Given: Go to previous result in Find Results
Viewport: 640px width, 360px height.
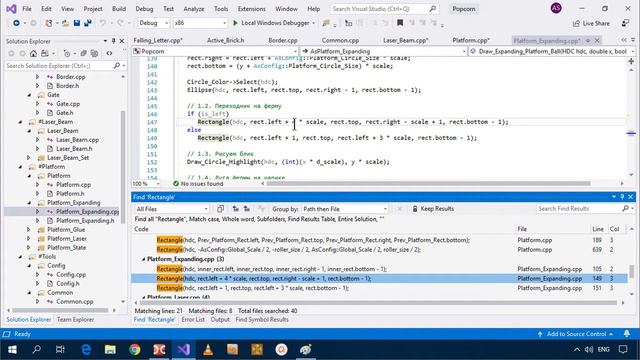Looking at the screenshot, I should [x=236, y=209].
